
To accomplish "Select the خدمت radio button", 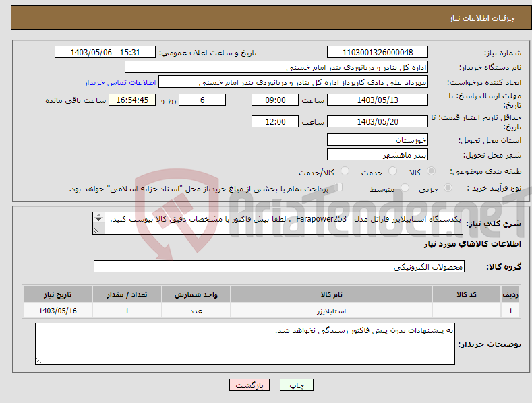I will click(x=392, y=171).
